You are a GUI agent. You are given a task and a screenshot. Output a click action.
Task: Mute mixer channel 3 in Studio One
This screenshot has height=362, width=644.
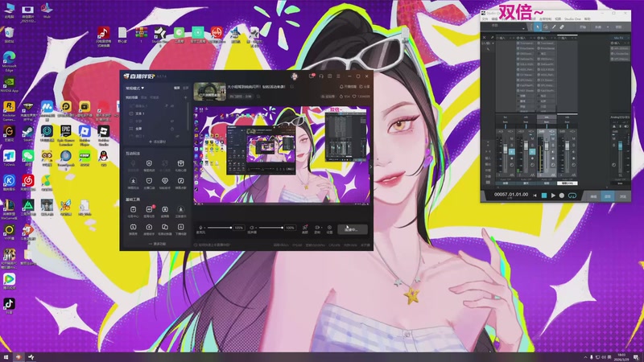click(x=553, y=139)
